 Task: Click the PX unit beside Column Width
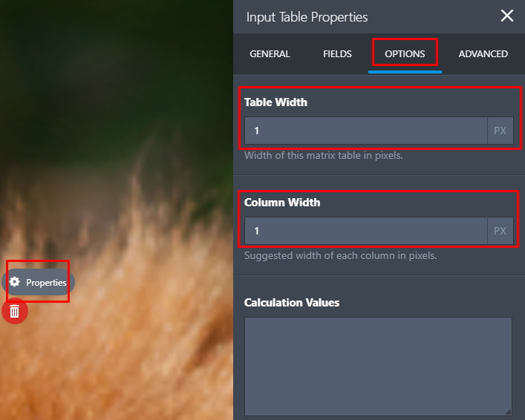pos(500,231)
